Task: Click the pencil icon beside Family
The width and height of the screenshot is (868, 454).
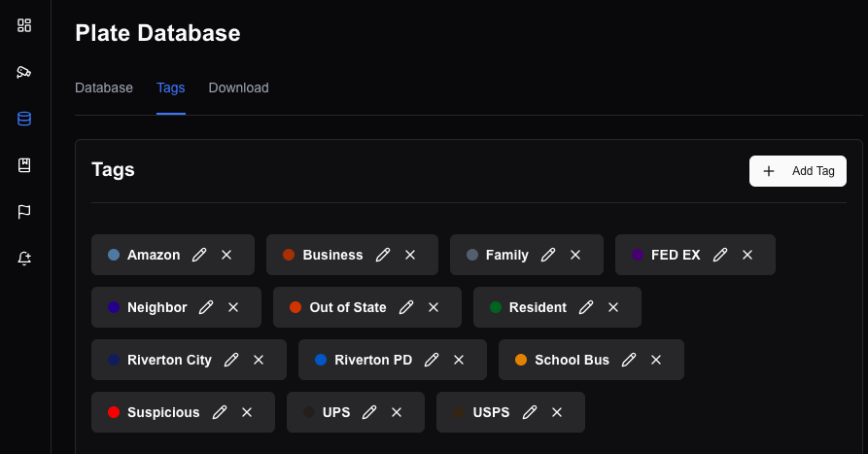Action: (x=548, y=255)
